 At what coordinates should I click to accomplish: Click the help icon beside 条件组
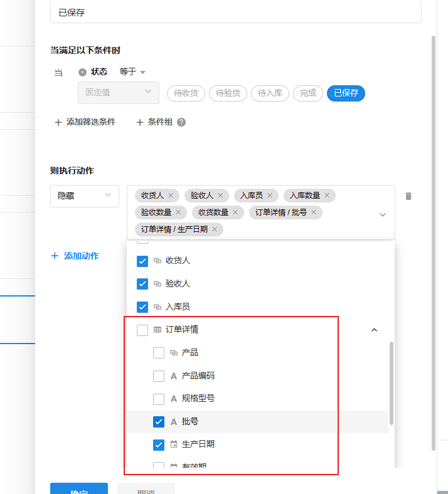[x=181, y=122]
